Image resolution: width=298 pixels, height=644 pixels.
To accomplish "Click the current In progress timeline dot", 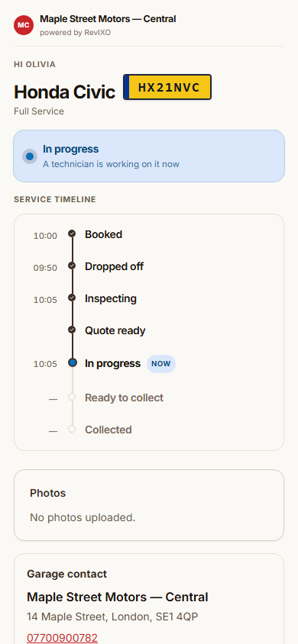I will coord(73,362).
